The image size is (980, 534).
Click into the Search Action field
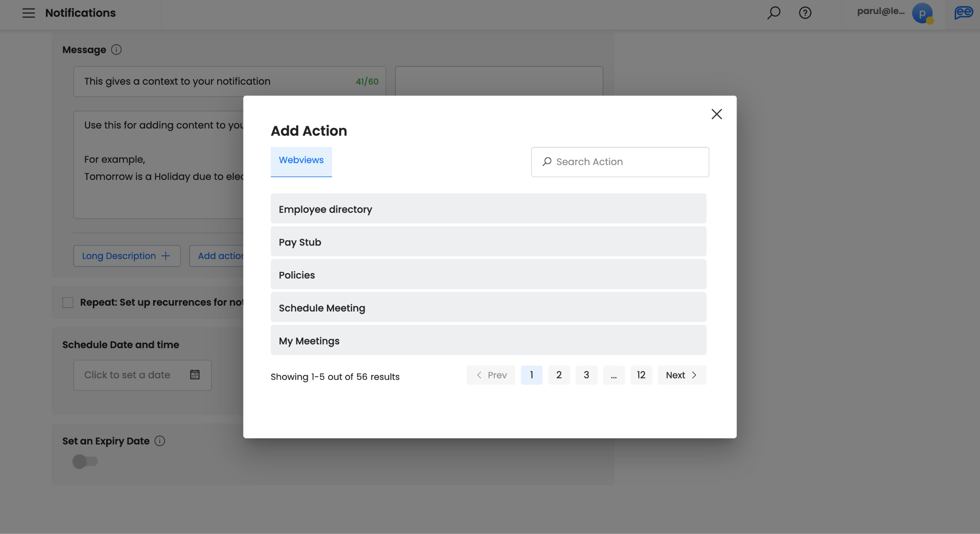(x=627, y=162)
